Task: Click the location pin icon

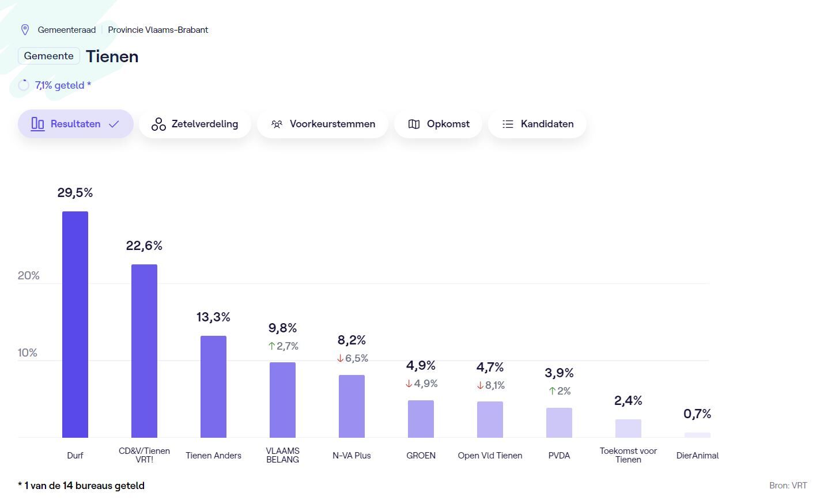Action: tap(25, 30)
